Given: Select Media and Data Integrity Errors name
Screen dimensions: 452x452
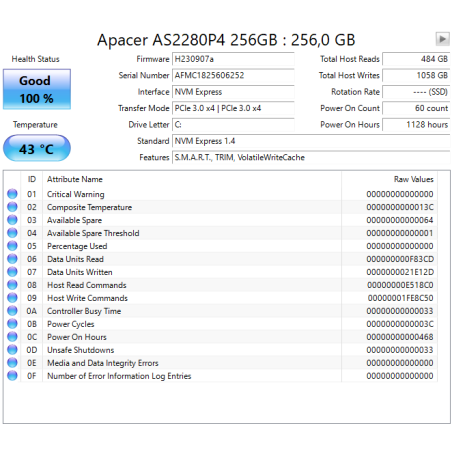Looking at the screenshot, I should tap(103, 363).
